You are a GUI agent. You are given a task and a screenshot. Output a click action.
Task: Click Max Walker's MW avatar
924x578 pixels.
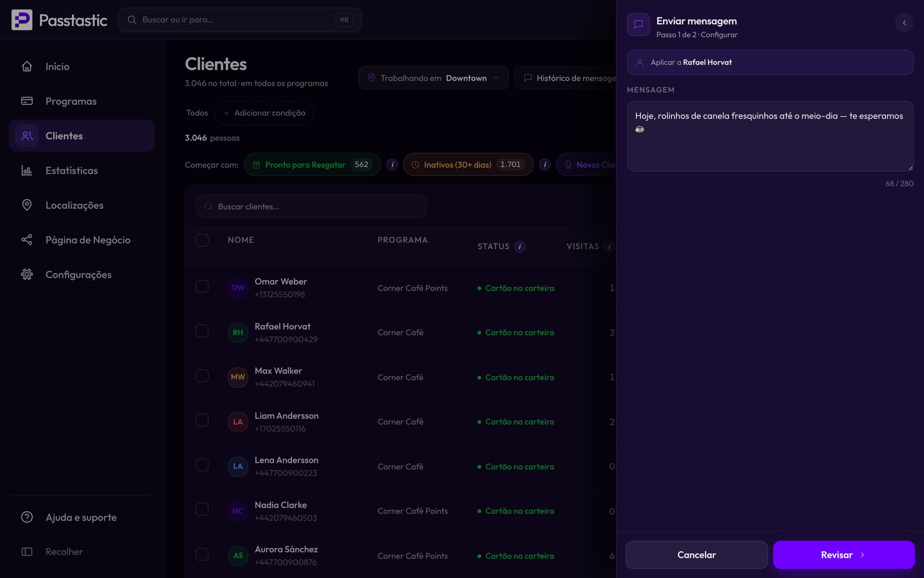[238, 377]
